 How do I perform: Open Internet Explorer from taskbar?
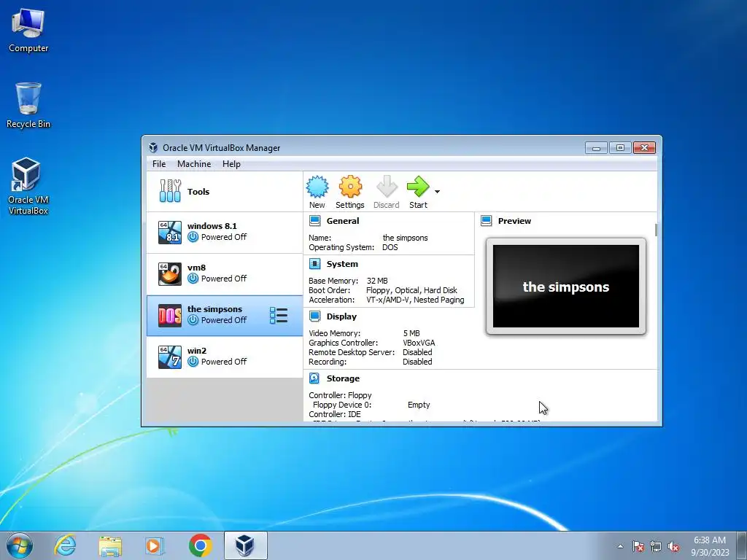point(65,545)
